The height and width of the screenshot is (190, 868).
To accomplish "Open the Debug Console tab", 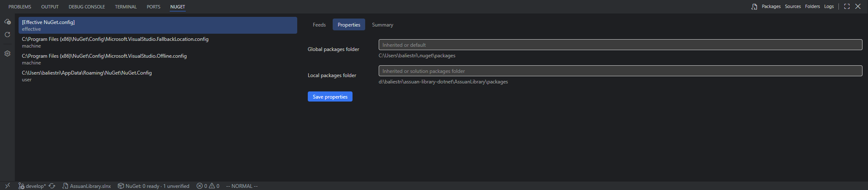I will coord(87,7).
